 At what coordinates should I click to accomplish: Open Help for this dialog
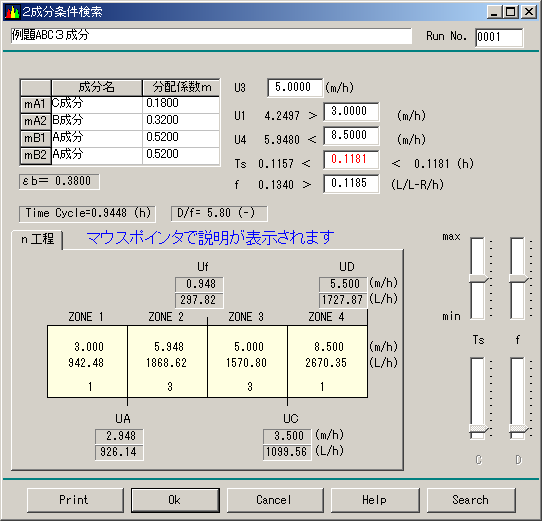click(375, 500)
